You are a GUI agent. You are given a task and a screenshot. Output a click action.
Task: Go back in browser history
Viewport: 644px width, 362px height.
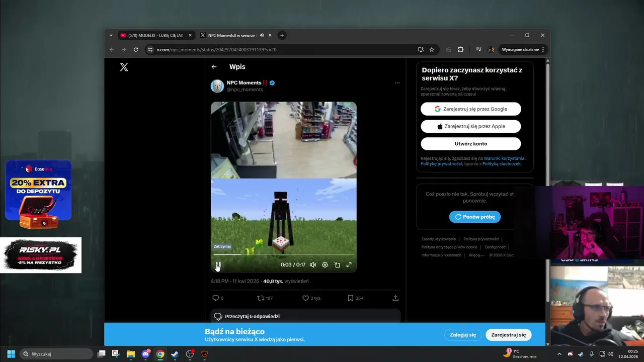click(112, 50)
